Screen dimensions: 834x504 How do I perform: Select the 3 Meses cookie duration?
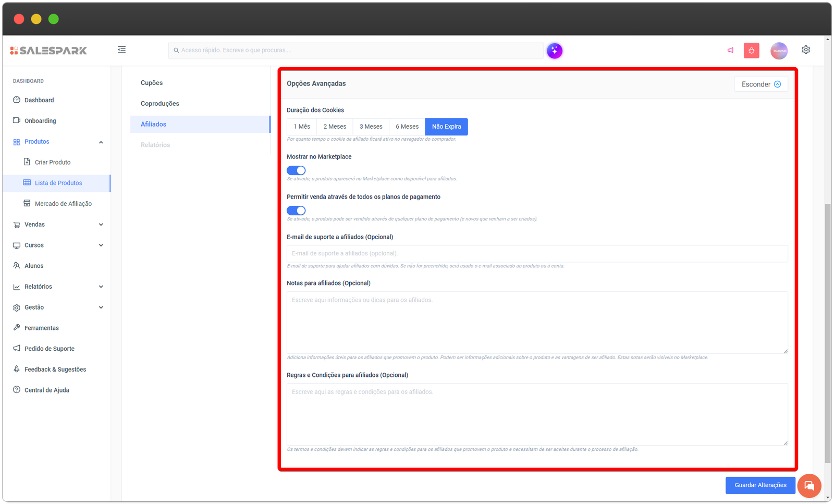(371, 127)
